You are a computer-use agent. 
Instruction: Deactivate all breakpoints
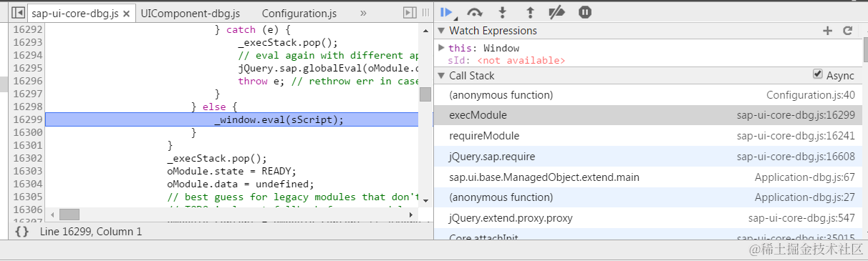click(557, 12)
